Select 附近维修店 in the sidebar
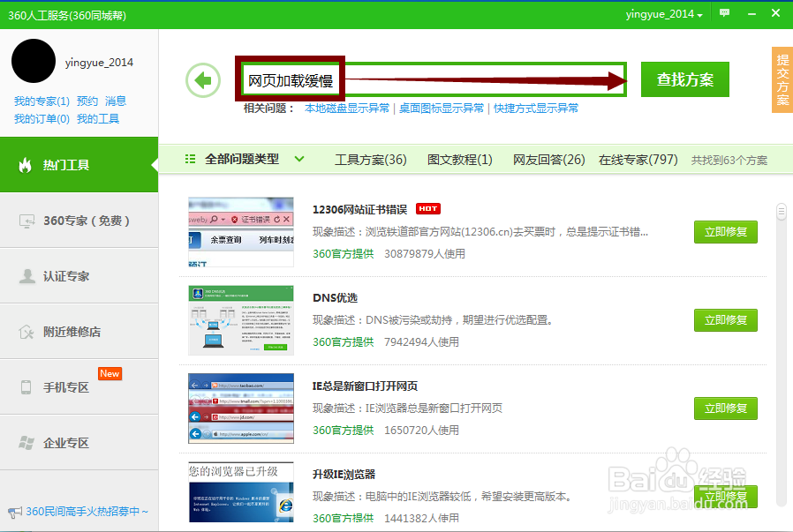793x532 pixels. [79, 332]
